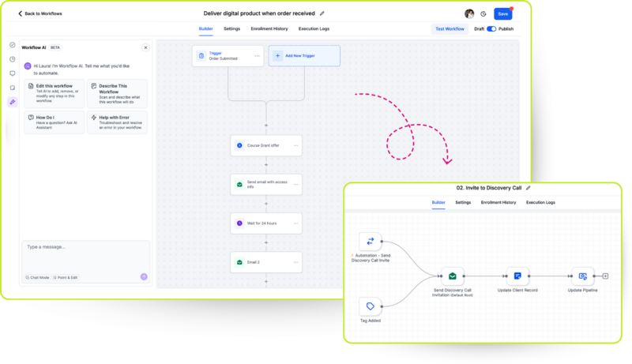Expand options menu for Course Grant offer step
Viewport: 632px width, 364px height.
pos(295,145)
